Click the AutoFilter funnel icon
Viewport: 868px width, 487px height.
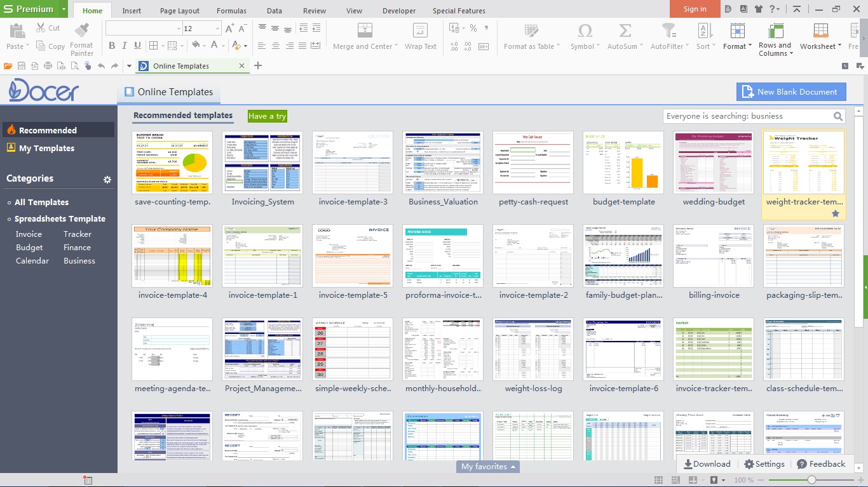(x=669, y=30)
